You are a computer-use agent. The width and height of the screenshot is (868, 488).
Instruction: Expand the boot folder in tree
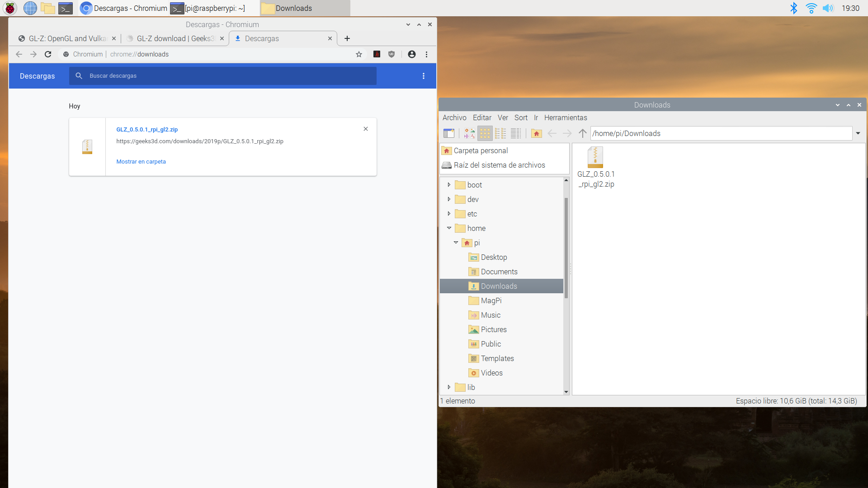[x=449, y=185]
